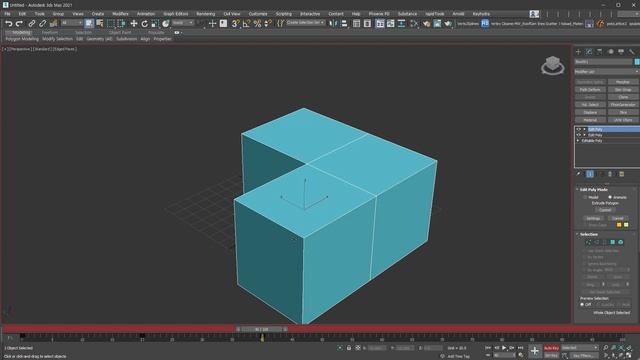Click the Render teapot icon

(448, 24)
